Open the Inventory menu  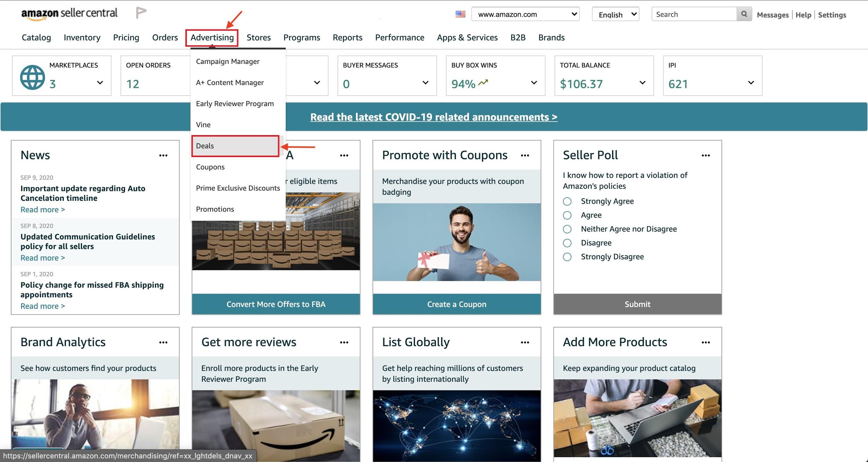(x=82, y=38)
